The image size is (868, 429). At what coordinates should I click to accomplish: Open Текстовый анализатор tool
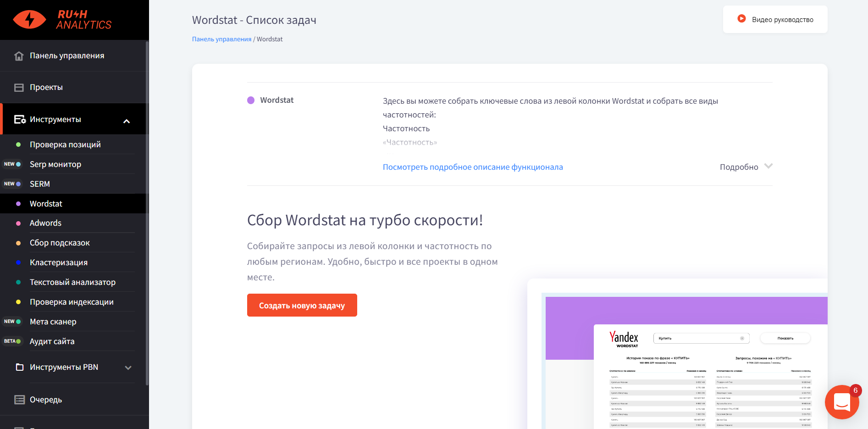(72, 282)
